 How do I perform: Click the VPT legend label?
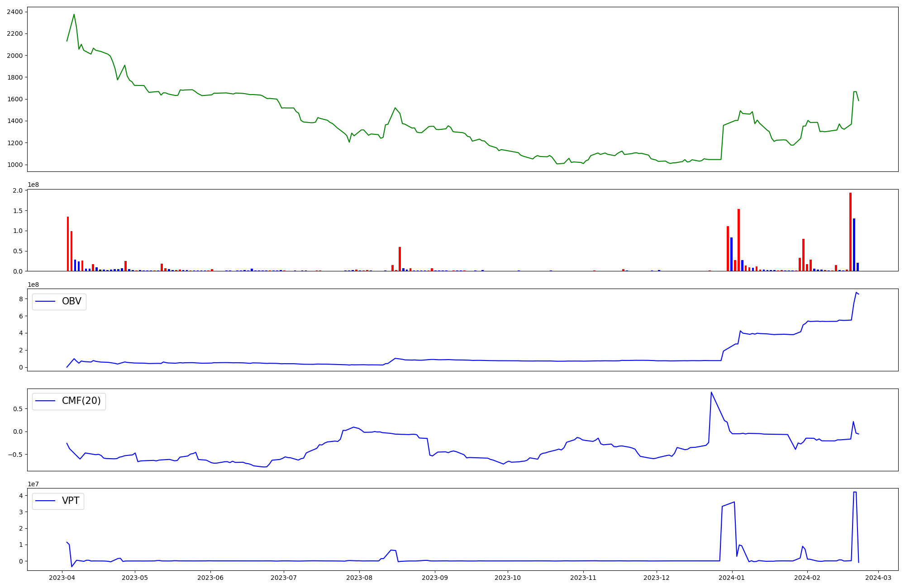click(x=71, y=501)
